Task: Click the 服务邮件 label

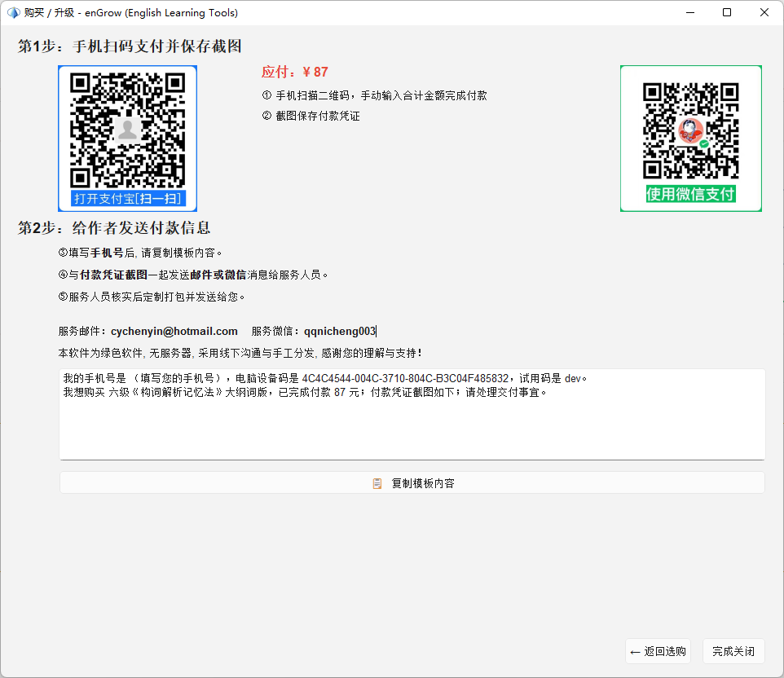Action: click(82, 331)
